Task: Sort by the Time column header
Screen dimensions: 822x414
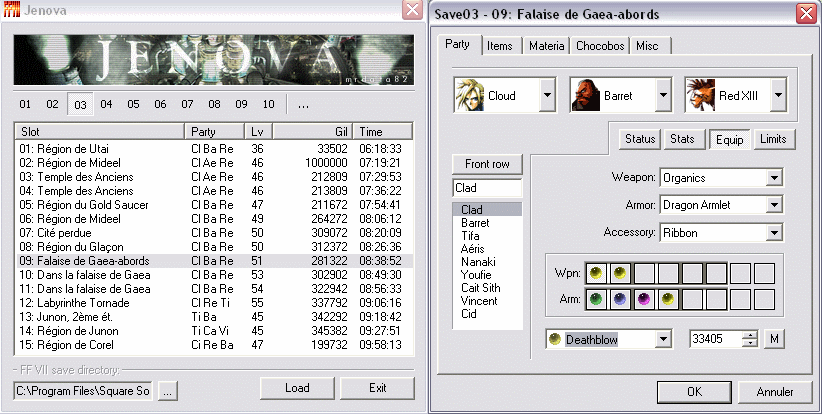Action: (x=383, y=132)
